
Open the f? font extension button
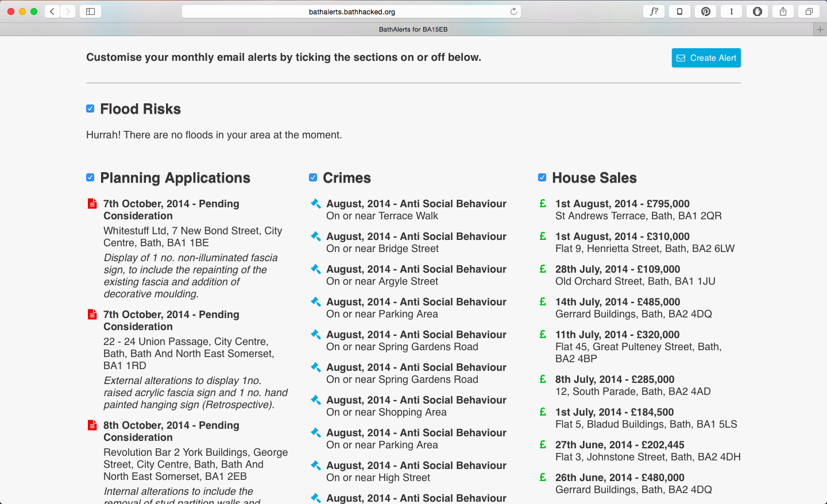click(654, 11)
